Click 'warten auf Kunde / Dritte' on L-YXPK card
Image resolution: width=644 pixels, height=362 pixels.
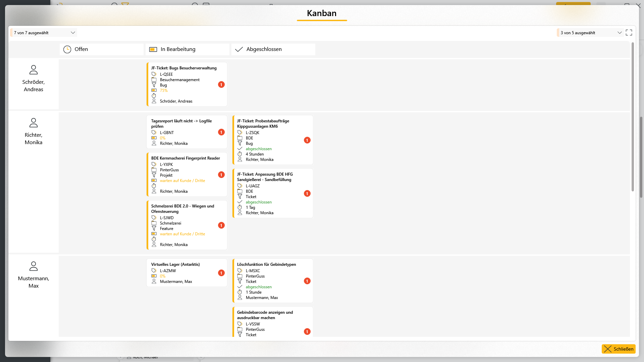182,181
